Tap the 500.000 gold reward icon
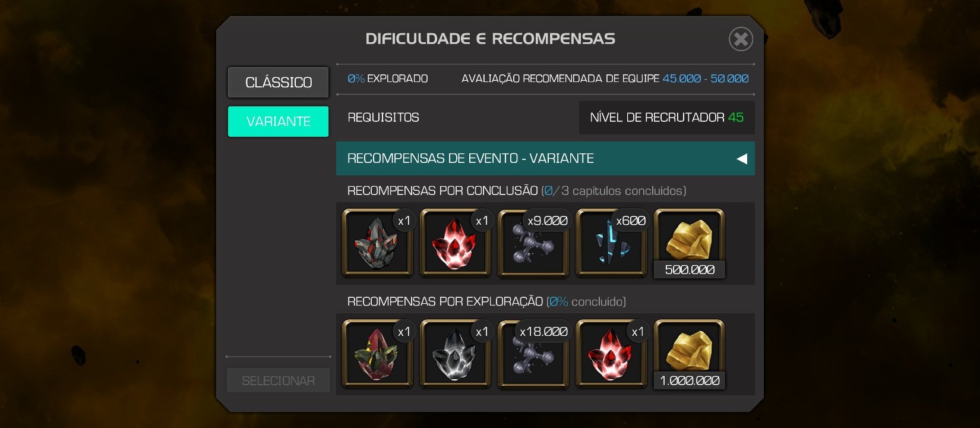 pos(689,243)
